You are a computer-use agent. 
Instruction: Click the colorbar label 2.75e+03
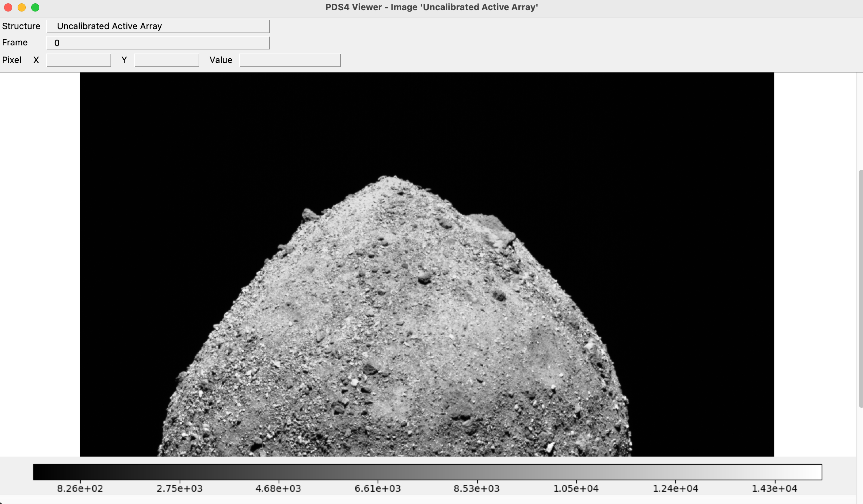point(179,489)
